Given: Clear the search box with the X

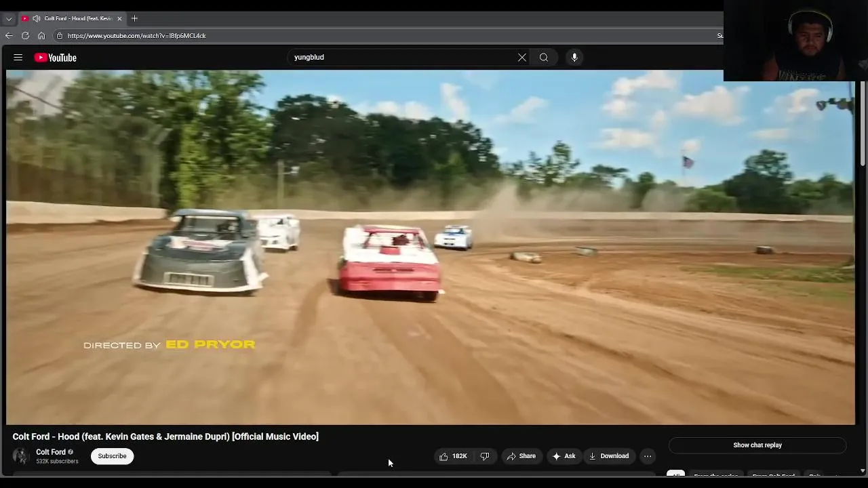Looking at the screenshot, I should [522, 58].
